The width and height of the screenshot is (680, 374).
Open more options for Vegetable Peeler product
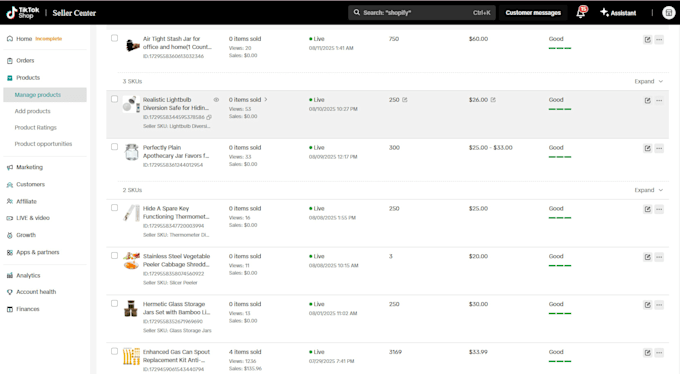659,257
